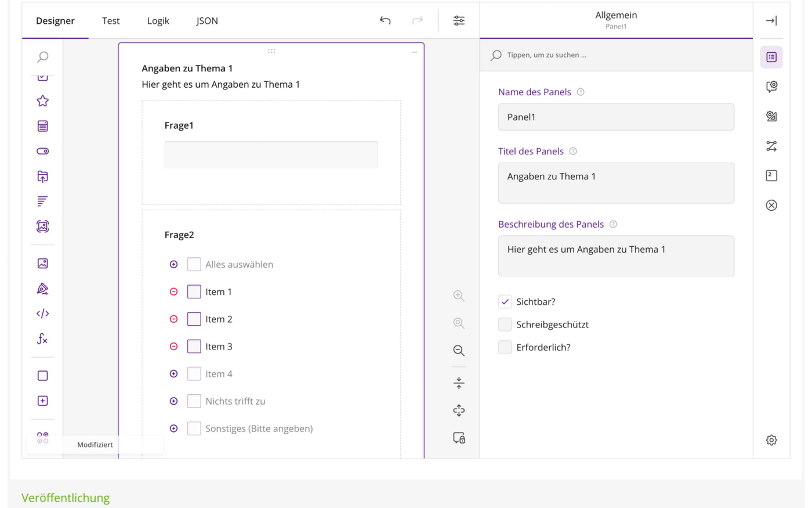The height and width of the screenshot is (508, 812).
Task: Enable the Schreibgeschützt checkbox
Action: pos(505,325)
